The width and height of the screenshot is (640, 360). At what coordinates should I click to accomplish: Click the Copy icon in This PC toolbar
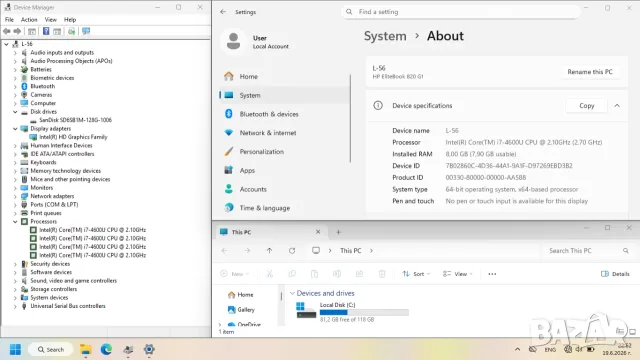click(x=292, y=274)
